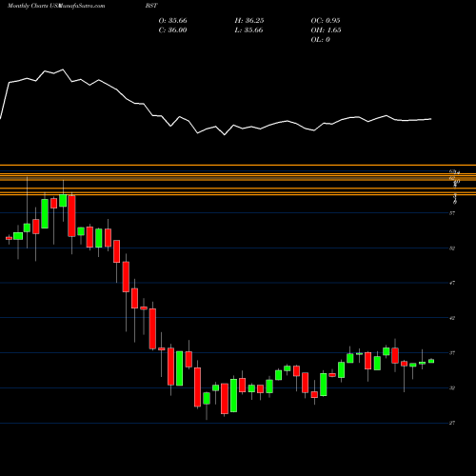Click the 57 price axis label
This screenshot has height=476, width=476.
click(452, 213)
